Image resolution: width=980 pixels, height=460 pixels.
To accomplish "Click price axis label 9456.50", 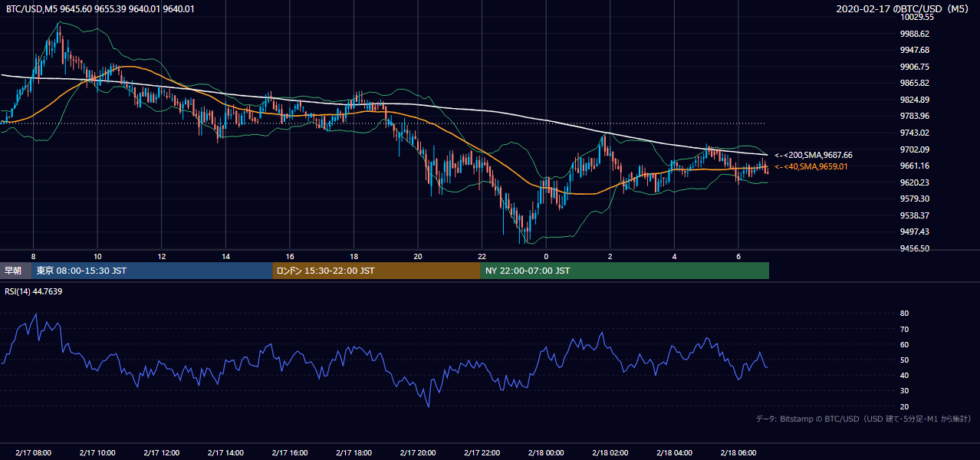I will click(914, 248).
